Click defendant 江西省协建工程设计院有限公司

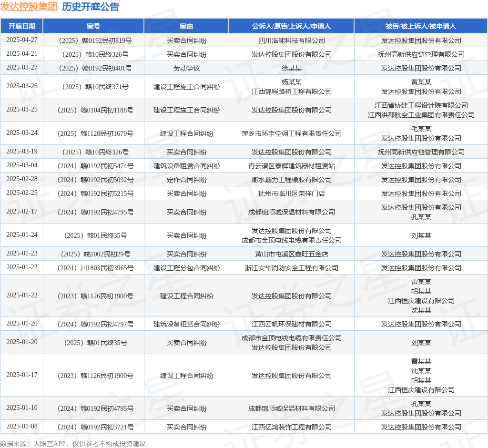[421, 105]
